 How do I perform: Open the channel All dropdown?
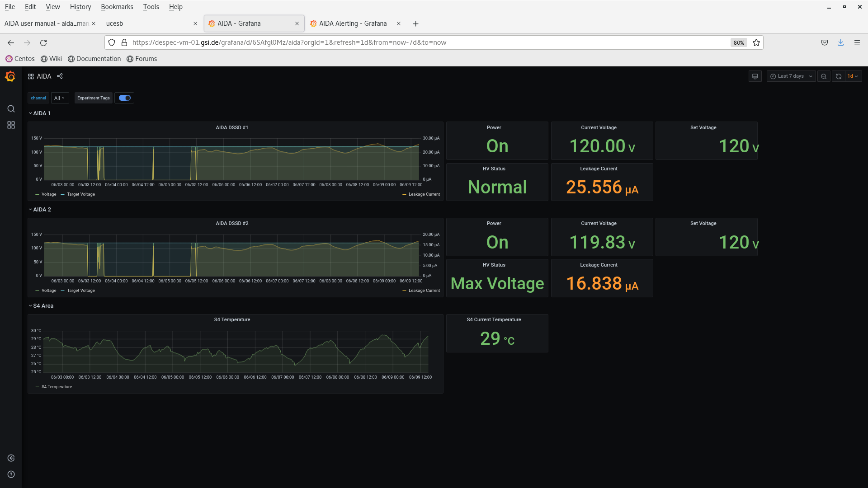click(x=60, y=98)
